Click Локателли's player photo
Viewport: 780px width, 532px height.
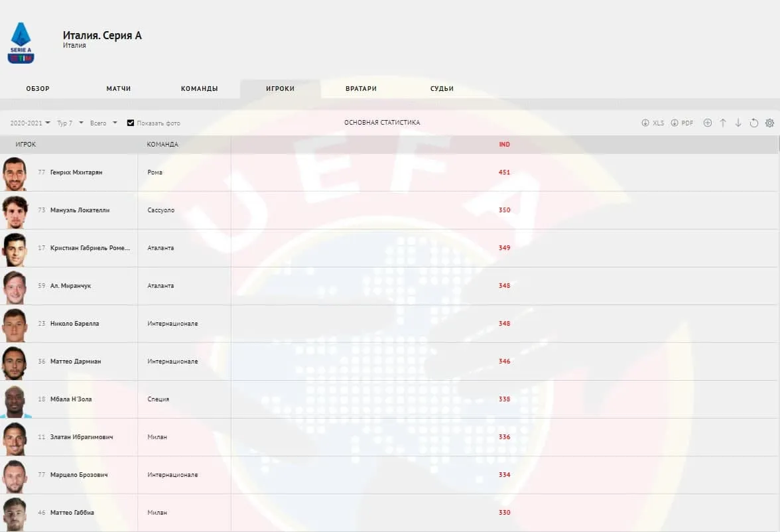point(15,212)
